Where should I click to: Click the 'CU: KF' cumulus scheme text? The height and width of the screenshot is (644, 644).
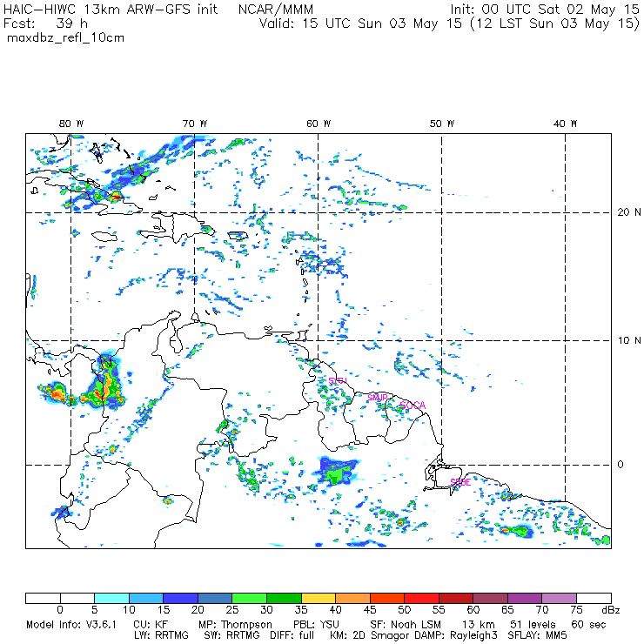[151, 625]
